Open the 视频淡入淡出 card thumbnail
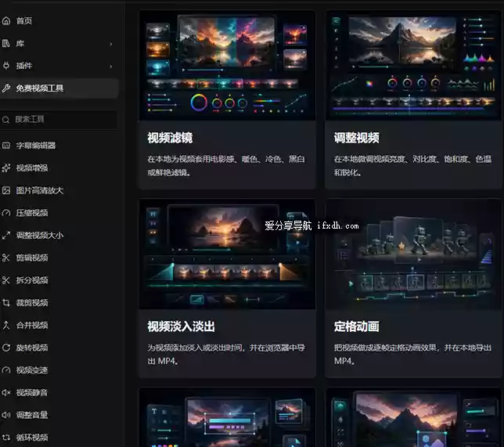Viewport: 504px width, 447px height. click(x=227, y=254)
